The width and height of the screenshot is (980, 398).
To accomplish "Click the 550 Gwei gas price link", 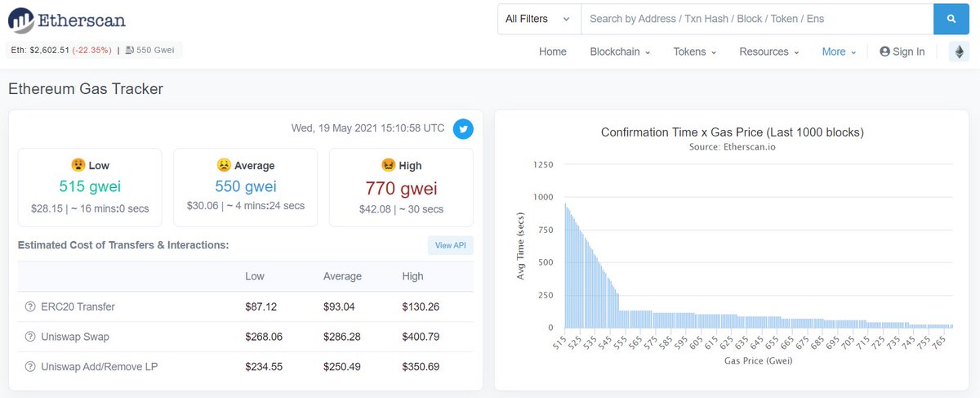I will click(154, 51).
